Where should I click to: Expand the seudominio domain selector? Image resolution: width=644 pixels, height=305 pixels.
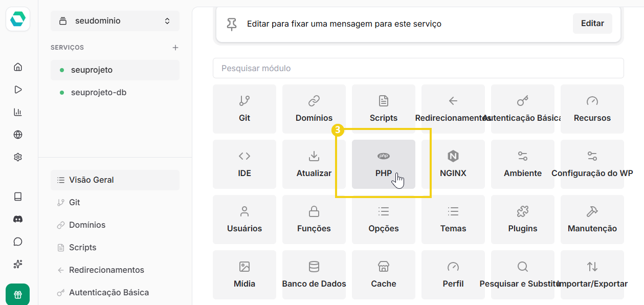(115, 21)
